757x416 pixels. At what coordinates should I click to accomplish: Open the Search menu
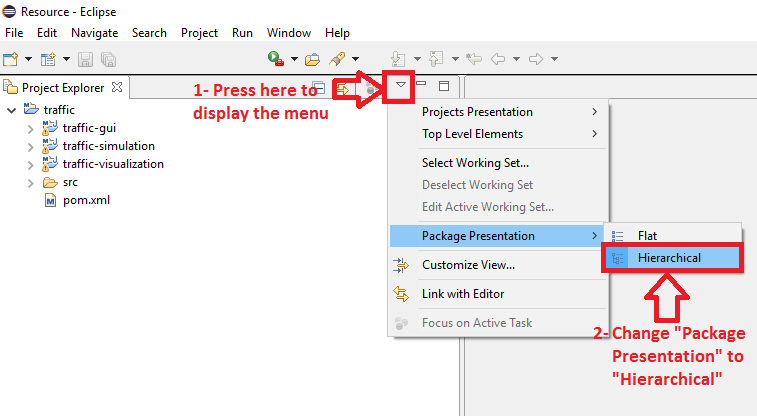click(x=149, y=33)
